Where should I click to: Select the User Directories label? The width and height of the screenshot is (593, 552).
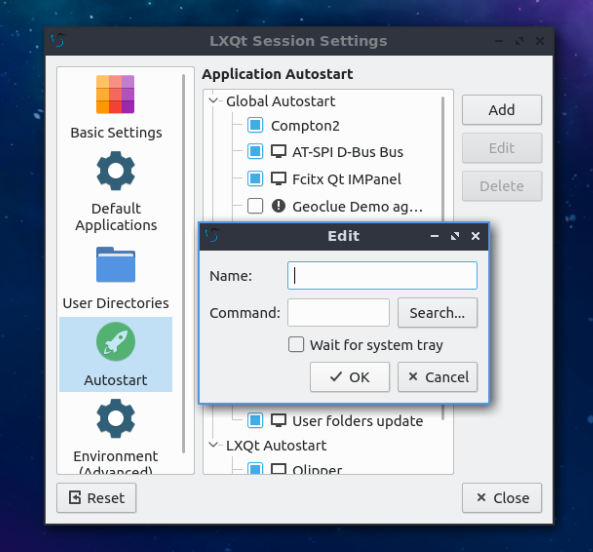pos(116,303)
